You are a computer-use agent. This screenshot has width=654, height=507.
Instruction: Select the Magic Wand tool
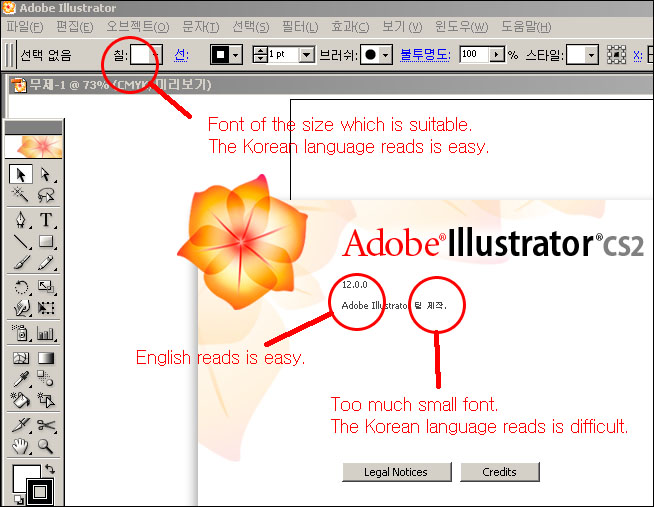click(x=20, y=194)
